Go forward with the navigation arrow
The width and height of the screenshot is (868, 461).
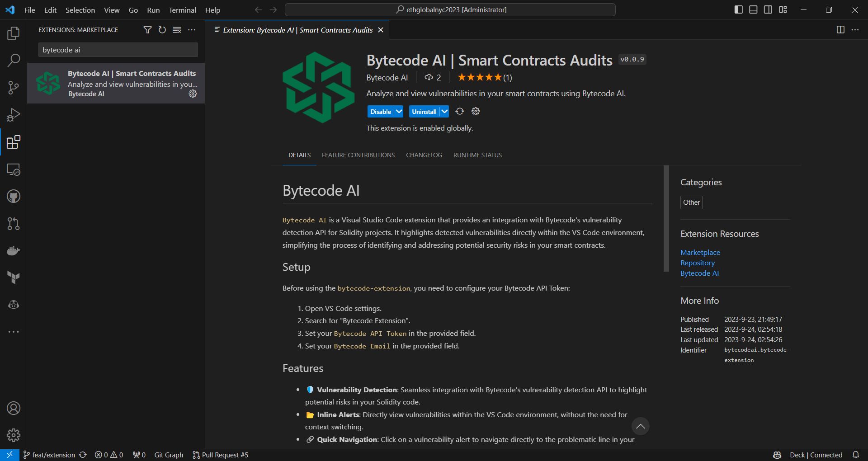[273, 9]
